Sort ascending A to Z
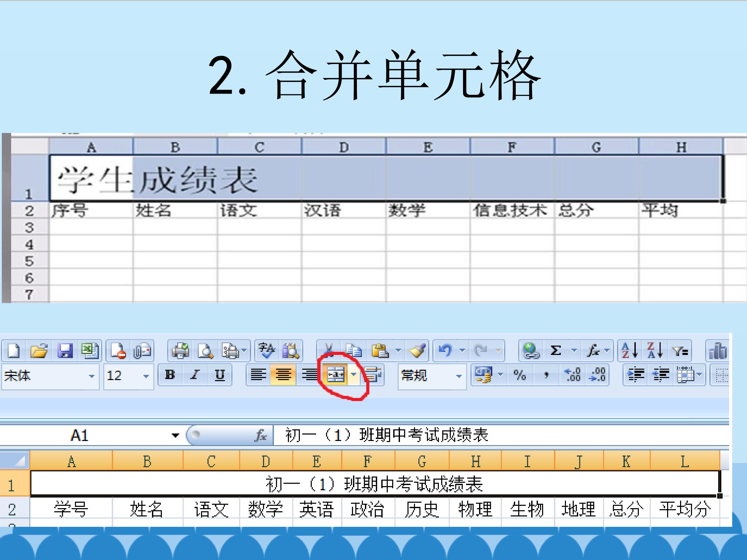This screenshot has height=560, width=747. (630, 350)
